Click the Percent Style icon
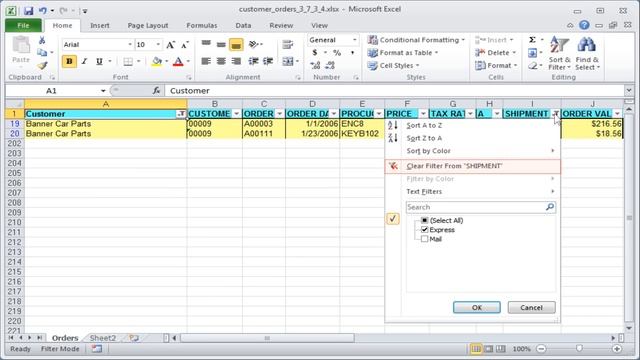The image size is (640, 360). (x=337, y=53)
